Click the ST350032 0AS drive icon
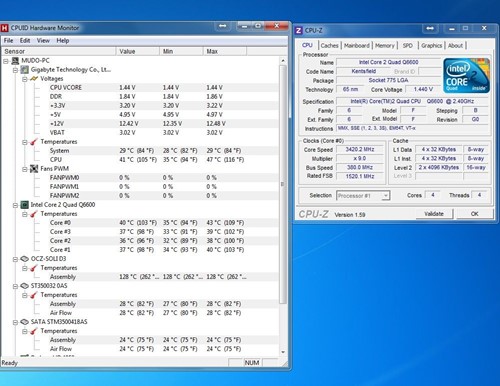This screenshot has height=386, width=500. [x=24, y=286]
